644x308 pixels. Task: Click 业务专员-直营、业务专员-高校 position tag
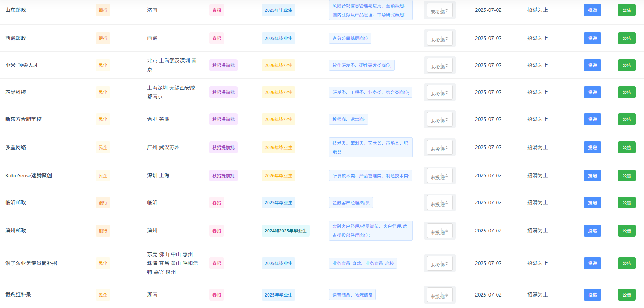363,263
